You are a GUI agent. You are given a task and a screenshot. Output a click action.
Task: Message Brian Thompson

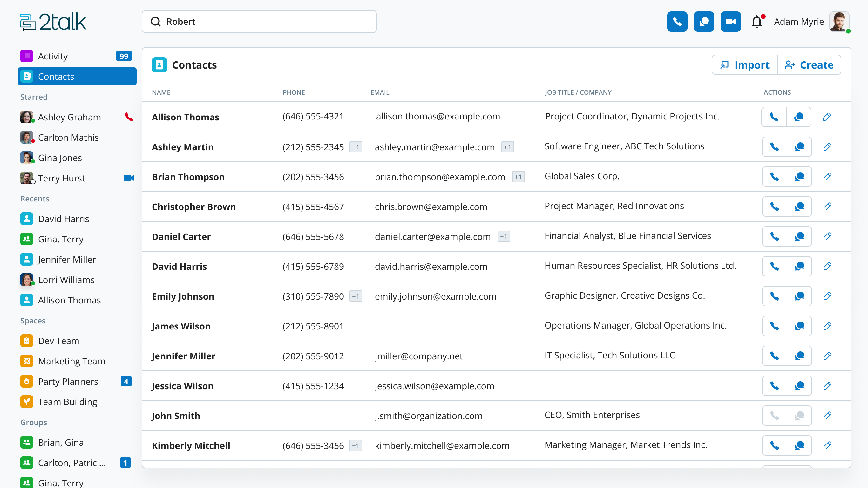[x=799, y=177]
